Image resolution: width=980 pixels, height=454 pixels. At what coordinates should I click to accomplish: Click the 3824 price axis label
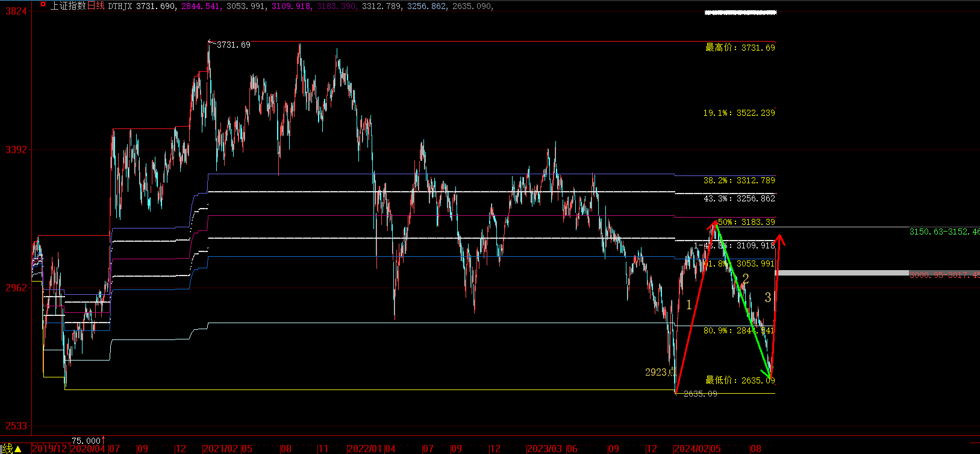pos(16,11)
